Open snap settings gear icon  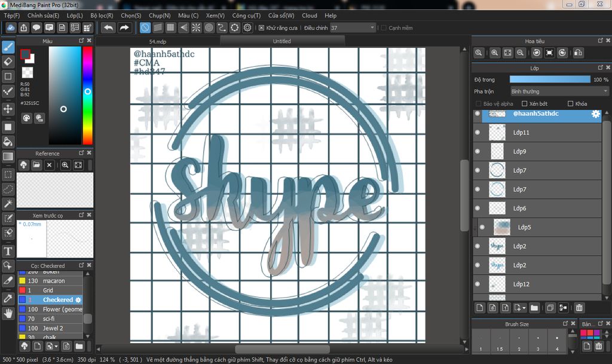click(x=247, y=27)
